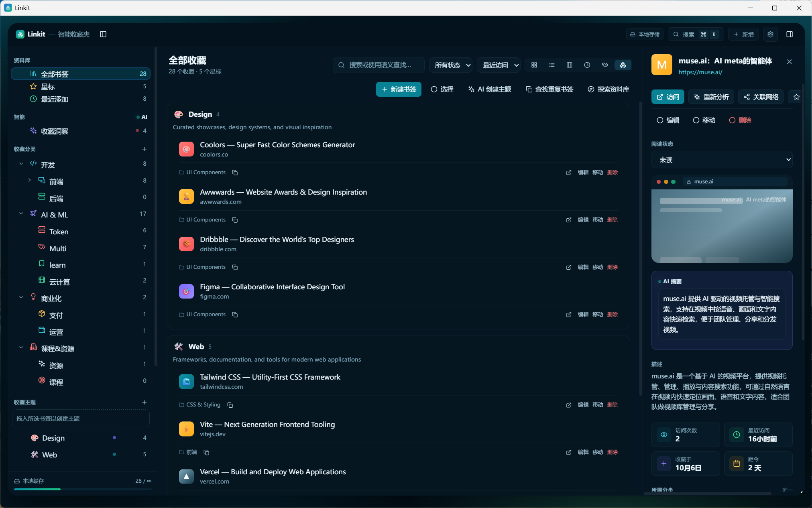
Task: Switch to timeline clock view
Action: pos(587,65)
